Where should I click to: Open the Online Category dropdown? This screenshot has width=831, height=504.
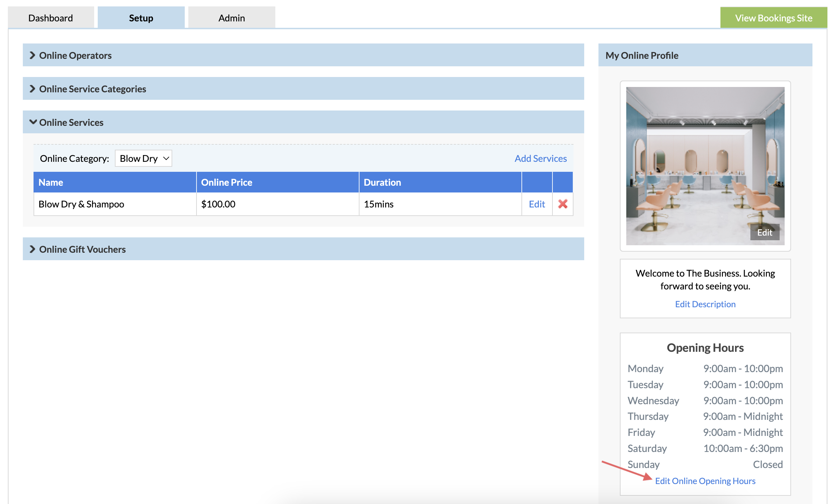click(143, 158)
